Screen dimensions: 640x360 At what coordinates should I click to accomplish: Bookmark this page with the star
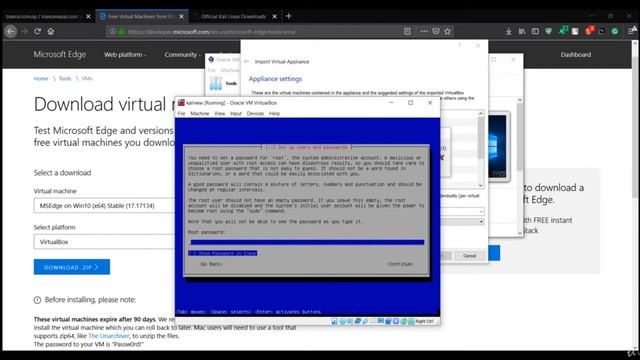pyautogui.click(x=448, y=31)
